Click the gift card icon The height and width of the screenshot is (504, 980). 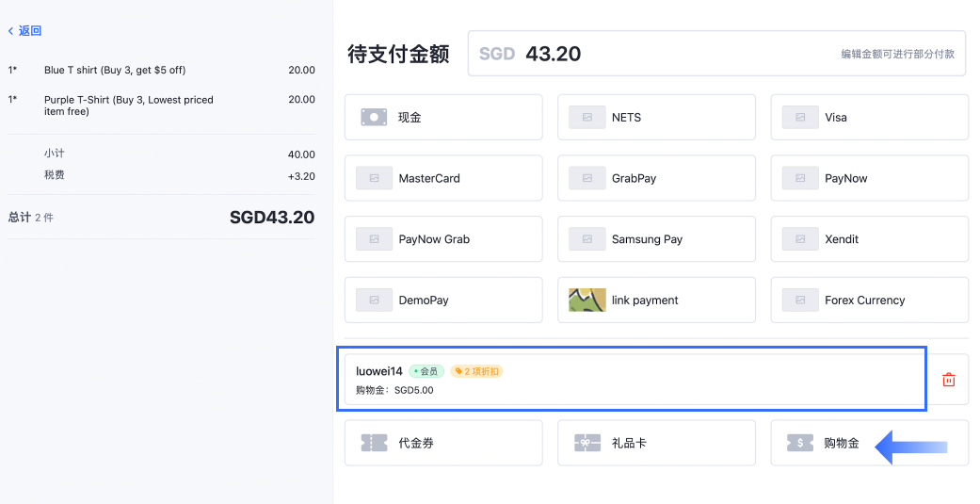pyautogui.click(x=586, y=443)
